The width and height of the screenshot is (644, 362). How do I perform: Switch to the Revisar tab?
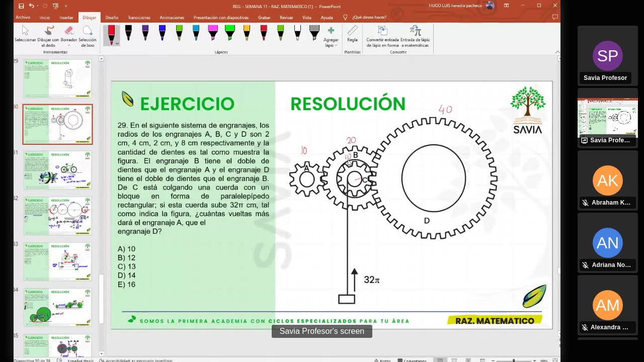286,18
